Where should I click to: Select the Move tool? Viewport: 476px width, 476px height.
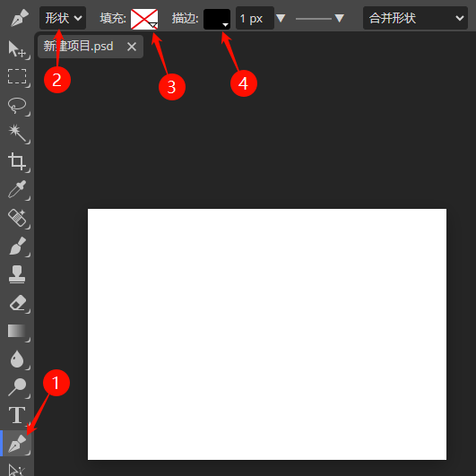18,49
